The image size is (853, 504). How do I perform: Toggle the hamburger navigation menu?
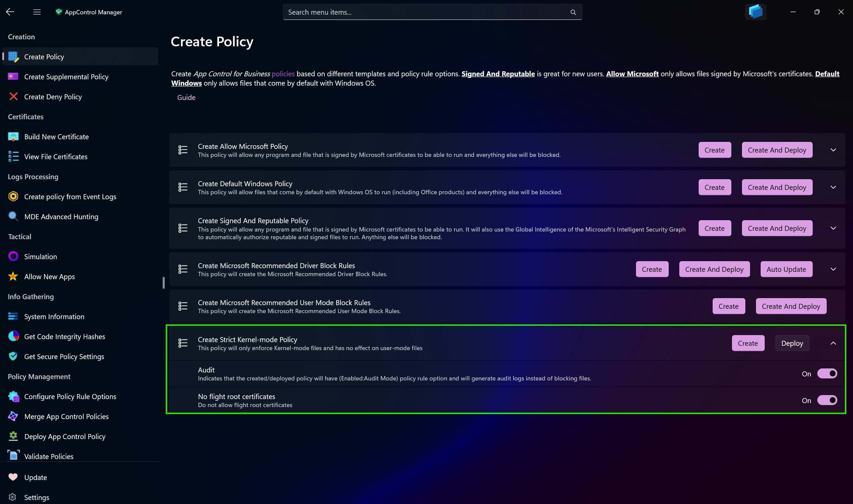click(x=37, y=12)
